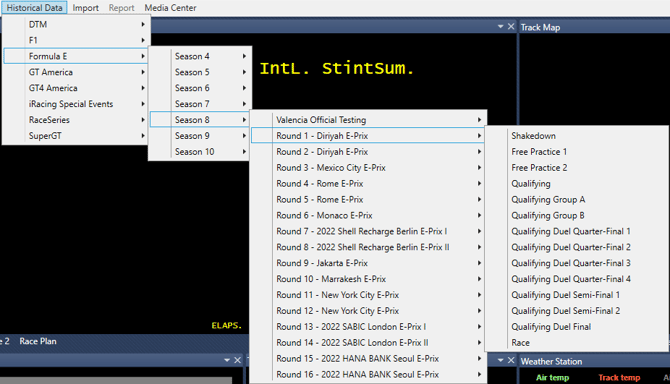Select Round 2 - Diriyah E-Prix
The image size is (670, 384).
368,152
